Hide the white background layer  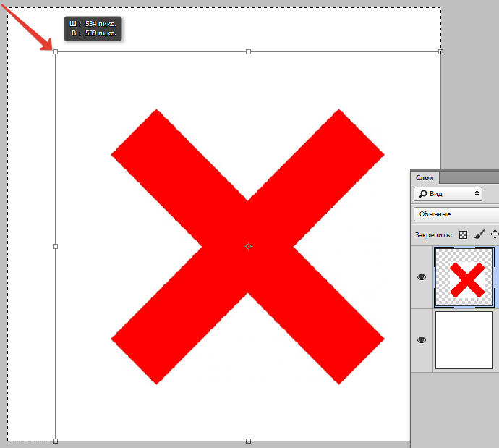pos(422,340)
